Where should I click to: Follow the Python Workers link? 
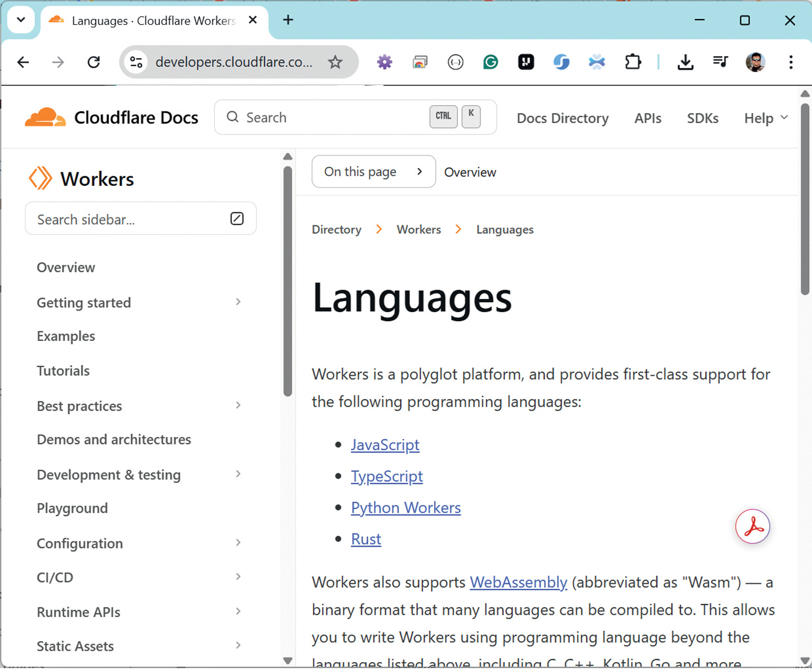[x=406, y=508]
